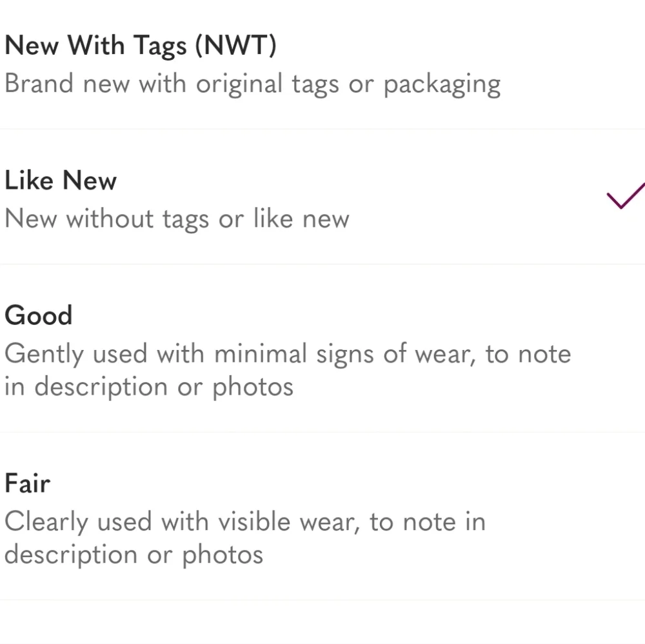Tap the word 'Tags' in the NWT title
The height and width of the screenshot is (644, 645).
pos(160,46)
